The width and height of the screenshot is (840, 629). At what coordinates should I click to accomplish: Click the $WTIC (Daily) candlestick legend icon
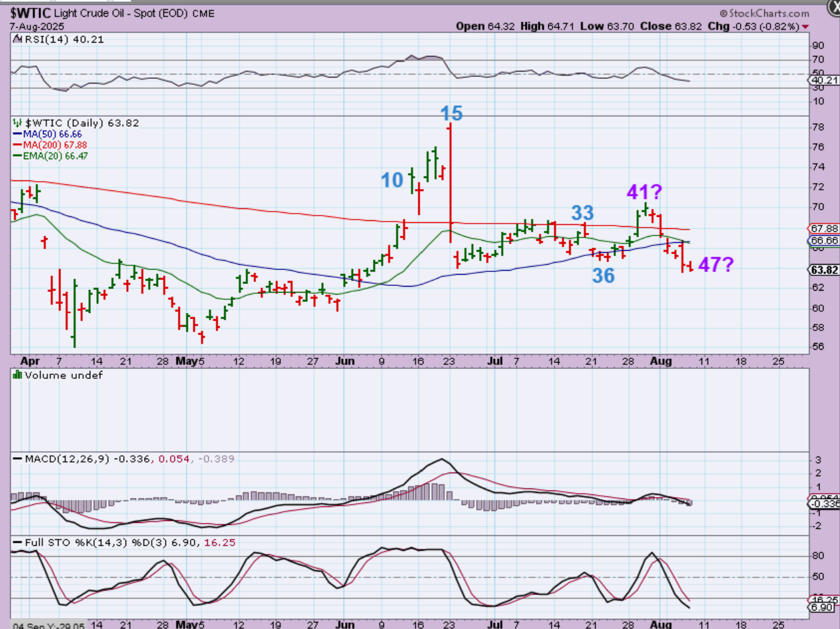click(x=17, y=123)
